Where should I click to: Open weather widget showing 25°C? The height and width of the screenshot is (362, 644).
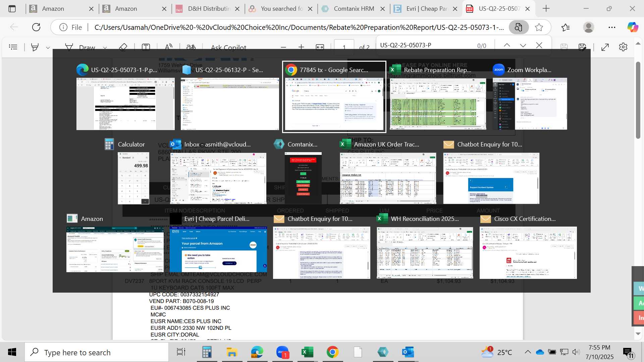point(497,352)
